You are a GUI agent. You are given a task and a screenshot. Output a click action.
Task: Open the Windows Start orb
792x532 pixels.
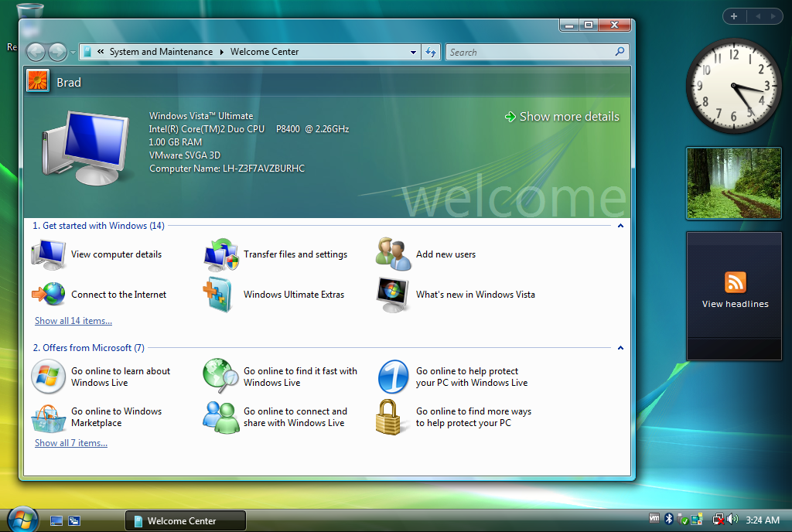(22, 520)
